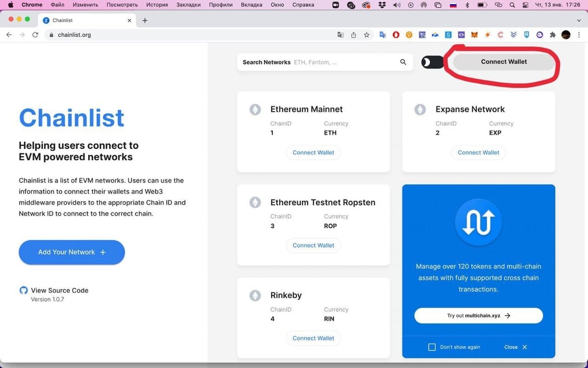Click the Add Your Network button

(x=72, y=252)
